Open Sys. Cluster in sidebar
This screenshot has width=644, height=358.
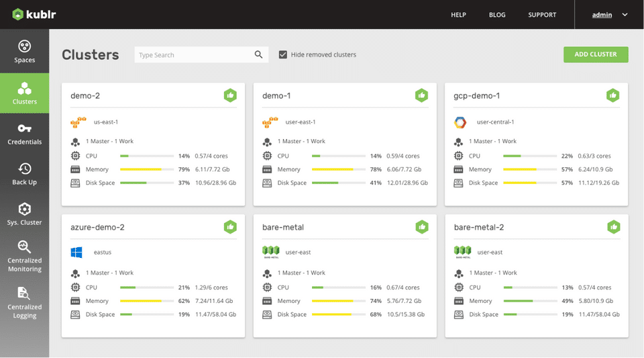pyautogui.click(x=25, y=214)
